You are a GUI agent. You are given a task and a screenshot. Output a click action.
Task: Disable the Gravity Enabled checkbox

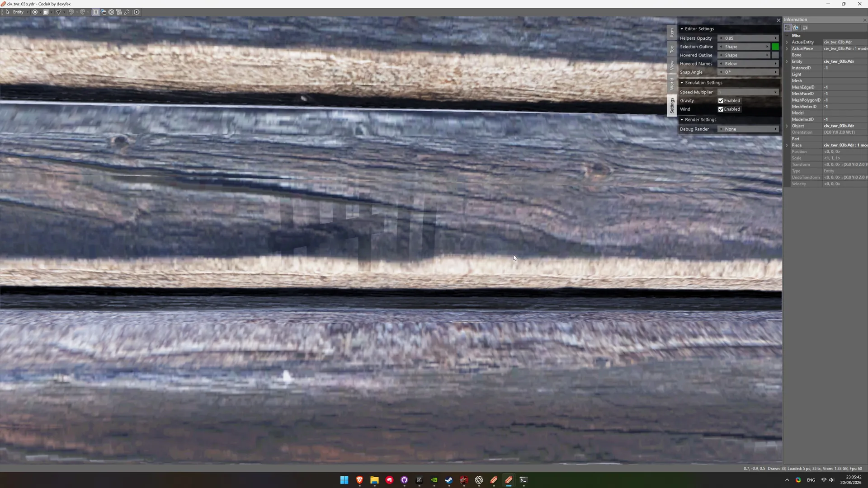[721, 101]
